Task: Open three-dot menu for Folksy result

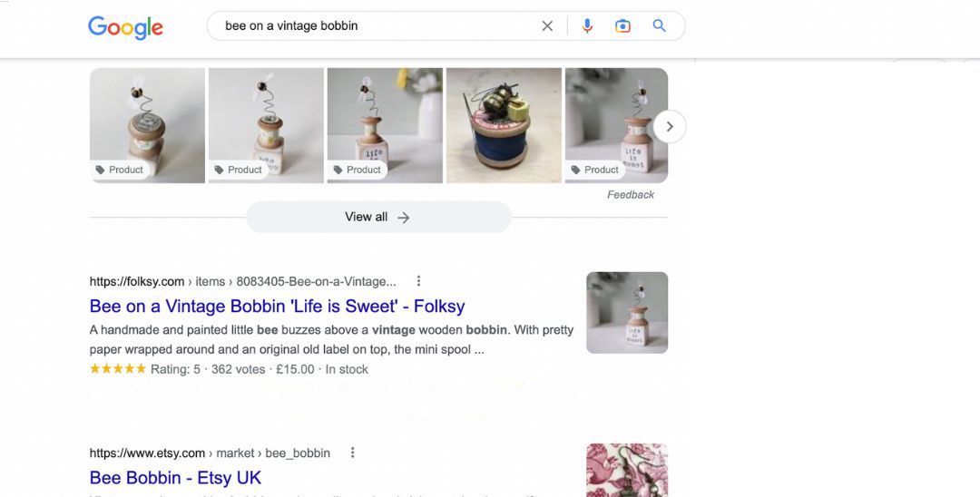Action: (418, 281)
